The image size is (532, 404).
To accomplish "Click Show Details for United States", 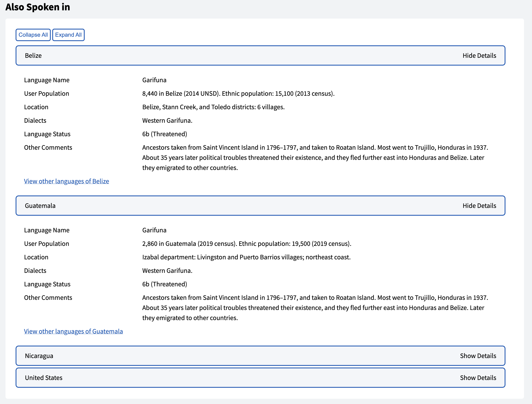I will [x=478, y=378].
